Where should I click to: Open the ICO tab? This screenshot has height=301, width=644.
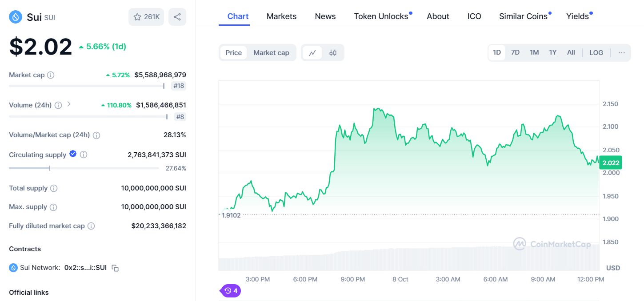pos(474,16)
